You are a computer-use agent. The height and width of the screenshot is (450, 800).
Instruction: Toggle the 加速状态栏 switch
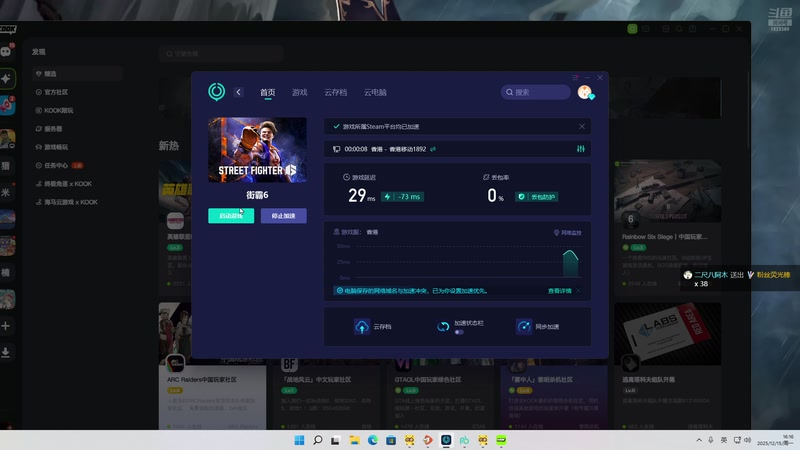(459, 332)
